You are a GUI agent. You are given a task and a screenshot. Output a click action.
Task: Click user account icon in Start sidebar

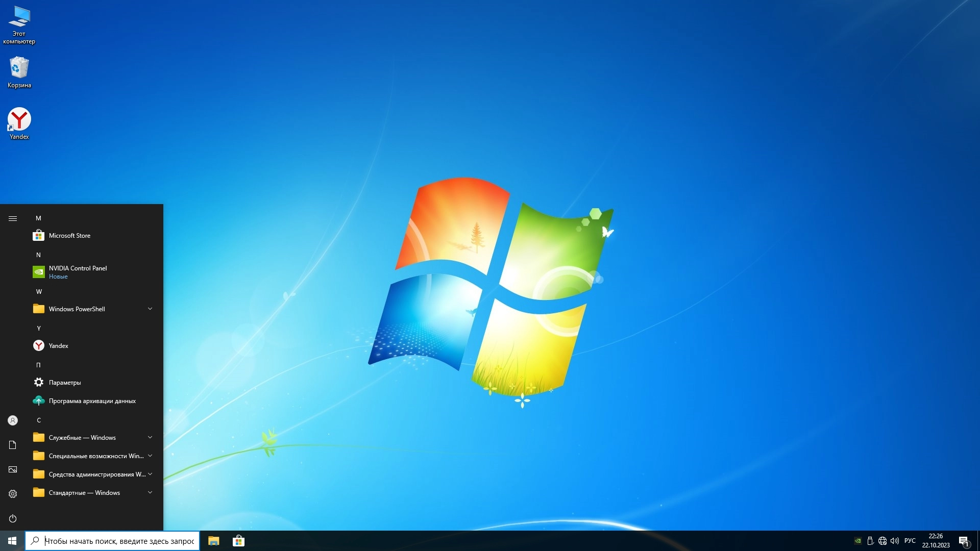point(13,420)
